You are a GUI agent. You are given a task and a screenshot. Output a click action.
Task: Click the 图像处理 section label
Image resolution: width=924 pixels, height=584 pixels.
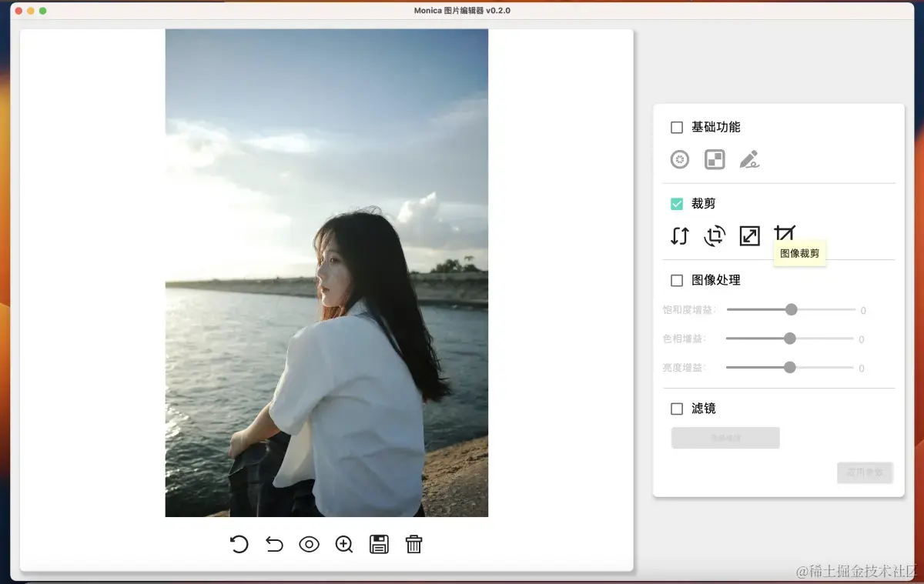pyautogui.click(x=716, y=280)
